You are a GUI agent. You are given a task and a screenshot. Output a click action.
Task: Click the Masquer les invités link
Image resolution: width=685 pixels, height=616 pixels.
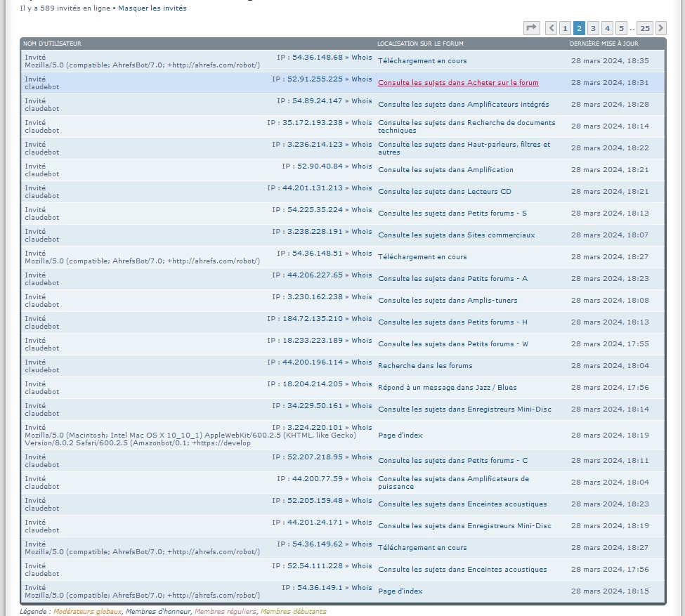pyautogui.click(x=152, y=8)
